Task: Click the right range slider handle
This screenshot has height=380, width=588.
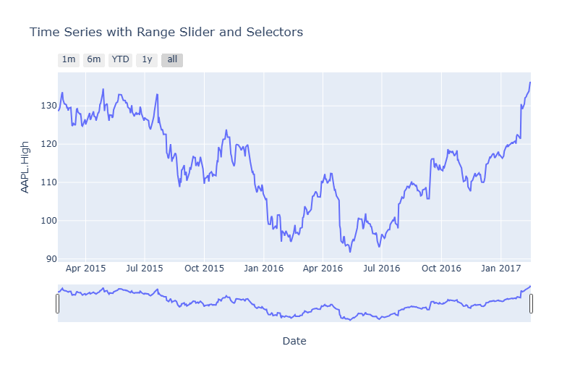Action: [531, 304]
